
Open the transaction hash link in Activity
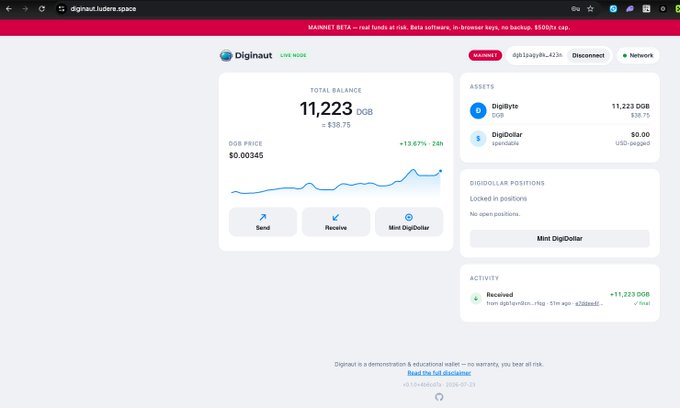[588, 303]
